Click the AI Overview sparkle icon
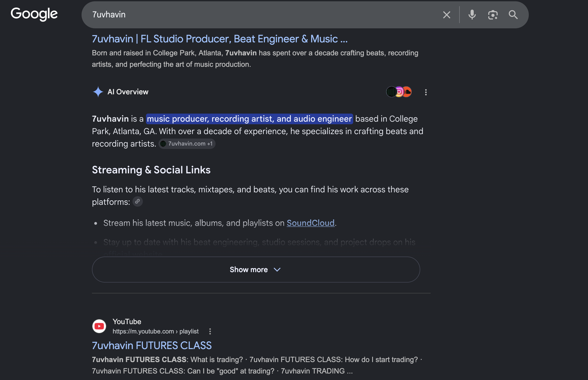Viewport: 588px width, 380px height. coord(98,92)
